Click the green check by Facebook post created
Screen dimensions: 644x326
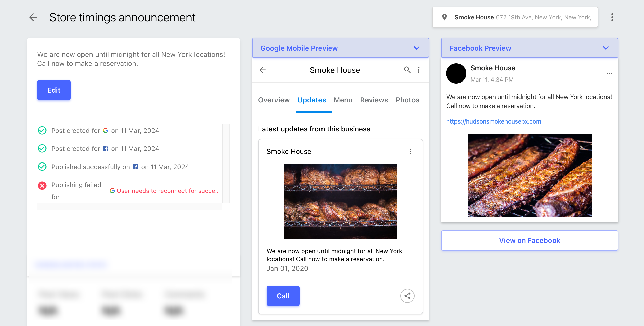(x=42, y=148)
